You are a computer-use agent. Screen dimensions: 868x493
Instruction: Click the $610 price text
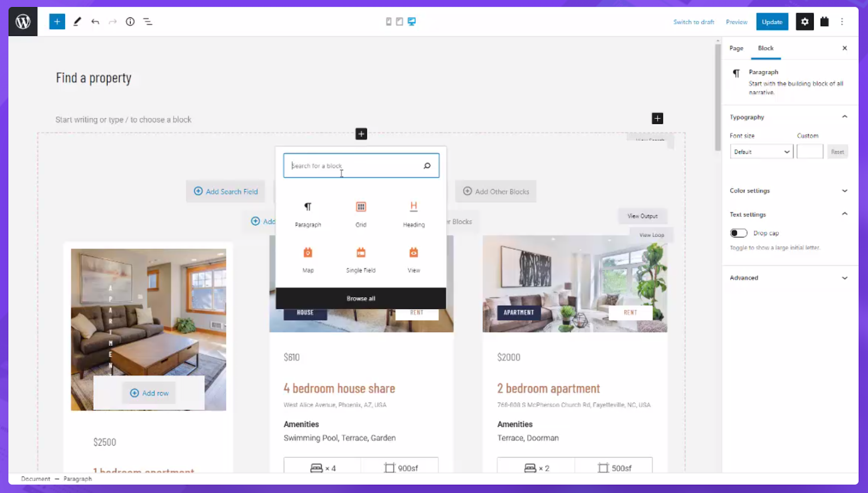[291, 357]
